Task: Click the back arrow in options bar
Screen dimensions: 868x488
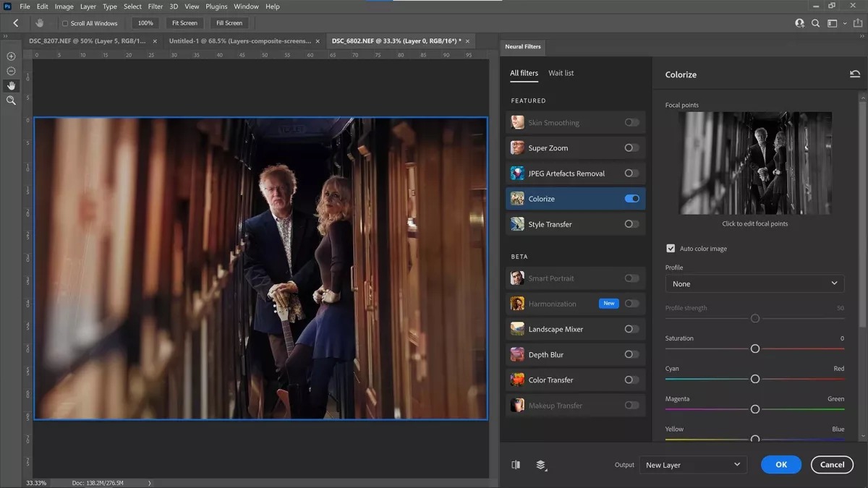Action: click(x=16, y=23)
